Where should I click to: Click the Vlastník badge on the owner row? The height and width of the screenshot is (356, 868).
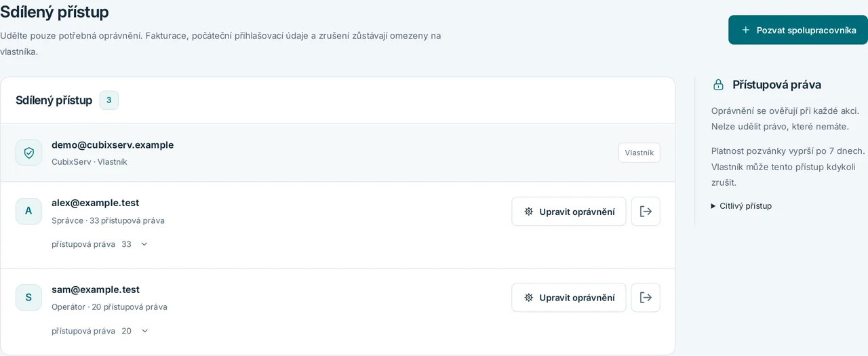click(x=639, y=153)
